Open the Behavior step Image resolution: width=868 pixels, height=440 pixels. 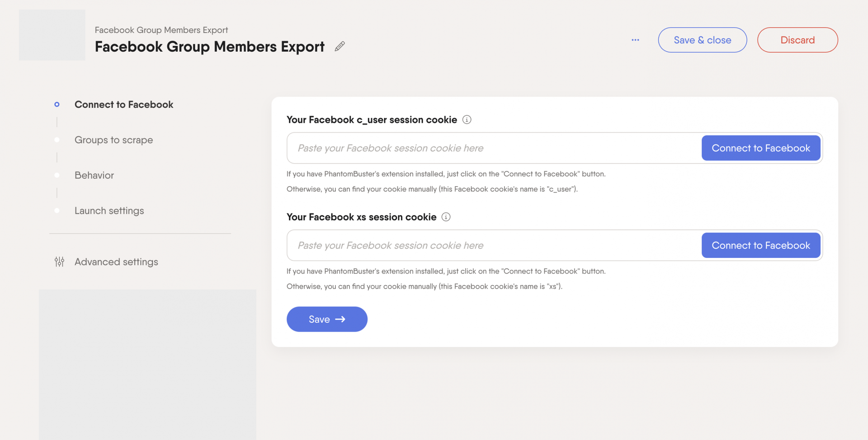coord(94,175)
